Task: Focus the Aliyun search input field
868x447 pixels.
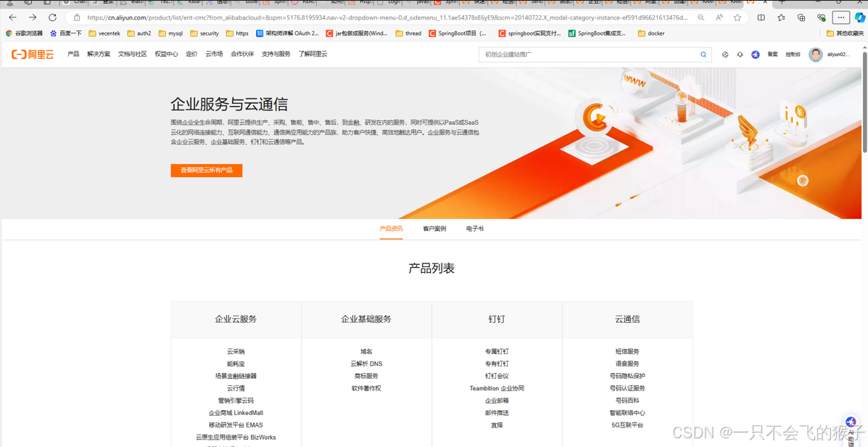Action: pyautogui.click(x=588, y=54)
